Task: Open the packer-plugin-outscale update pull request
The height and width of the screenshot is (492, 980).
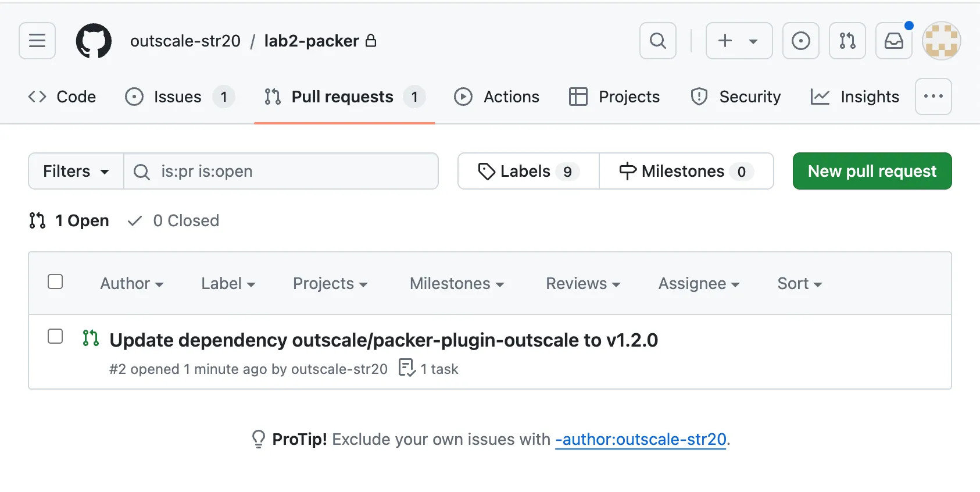Action: [x=384, y=340]
